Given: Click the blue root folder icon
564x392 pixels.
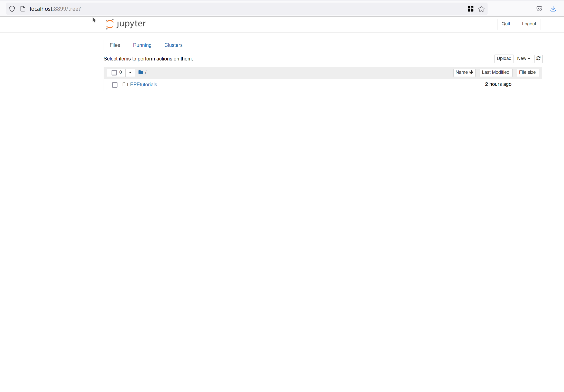Looking at the screenshot, I should point(141,72).
